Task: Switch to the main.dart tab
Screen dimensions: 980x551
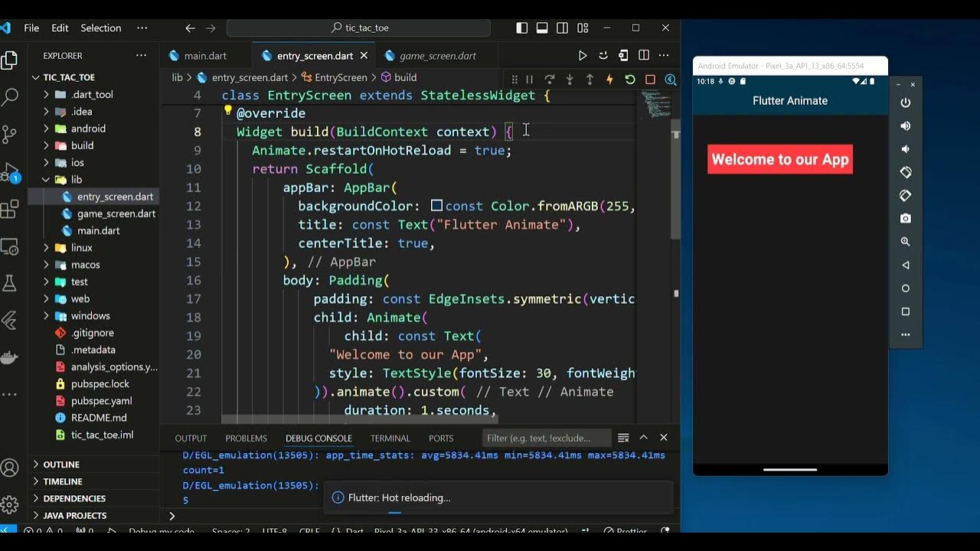Action: click(x=205, y=56)
